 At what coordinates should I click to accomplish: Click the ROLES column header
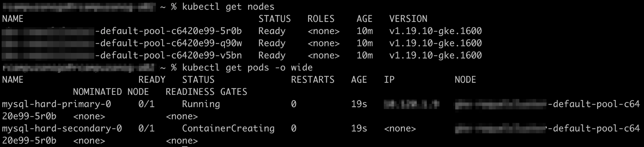pos(321,19)
